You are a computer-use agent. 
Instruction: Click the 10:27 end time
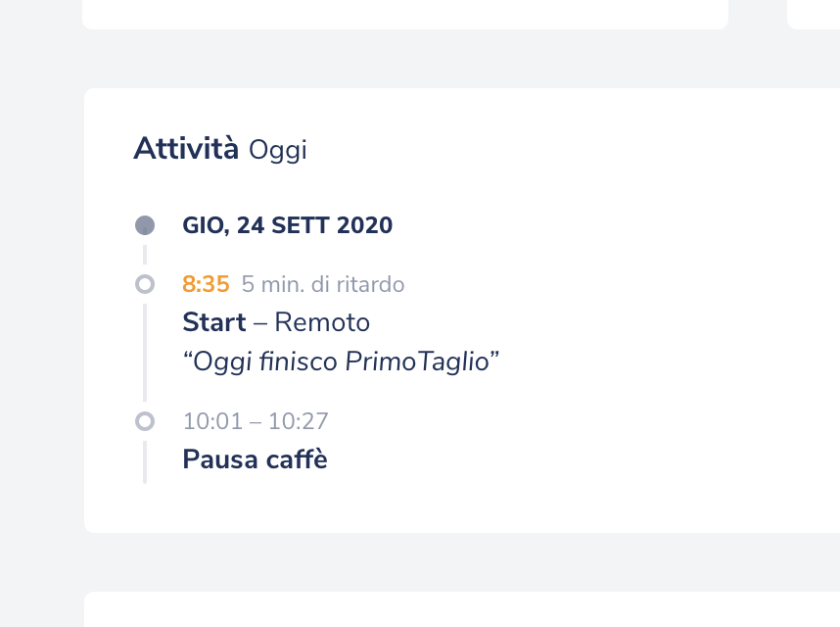(x=299, y=421)
